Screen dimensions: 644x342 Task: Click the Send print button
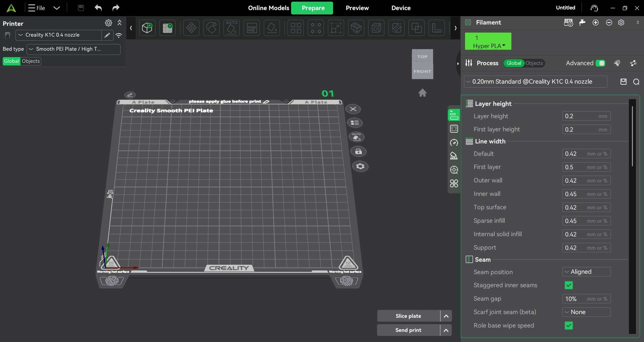click(408, 330)
